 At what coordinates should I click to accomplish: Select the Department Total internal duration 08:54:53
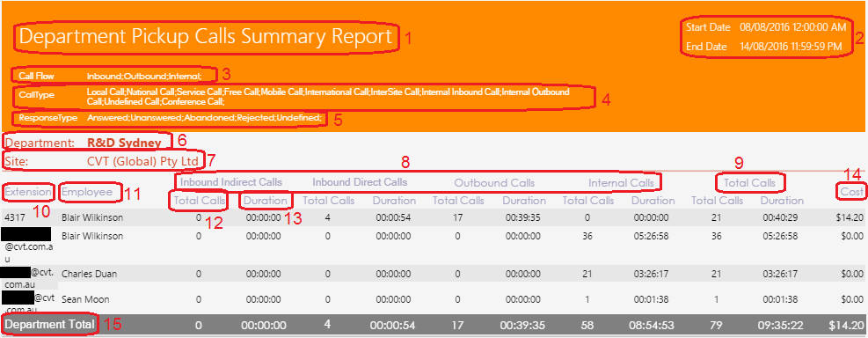point(653,326)
